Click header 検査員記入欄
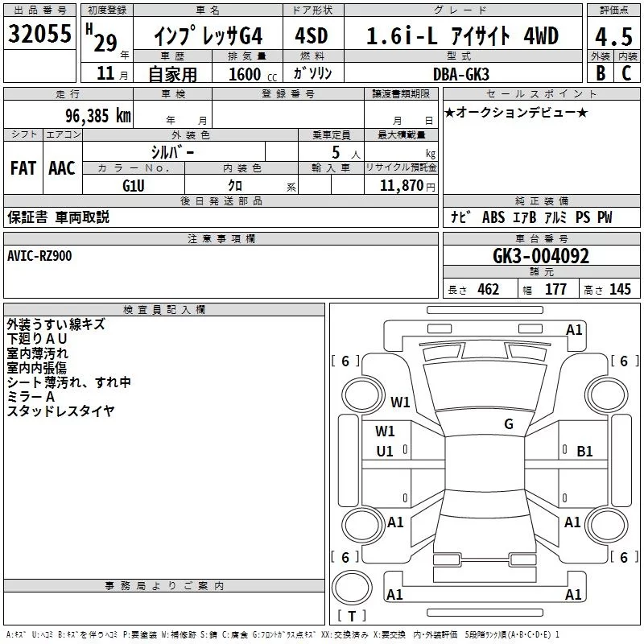644x644 pixels. click(x=164, y=310)
